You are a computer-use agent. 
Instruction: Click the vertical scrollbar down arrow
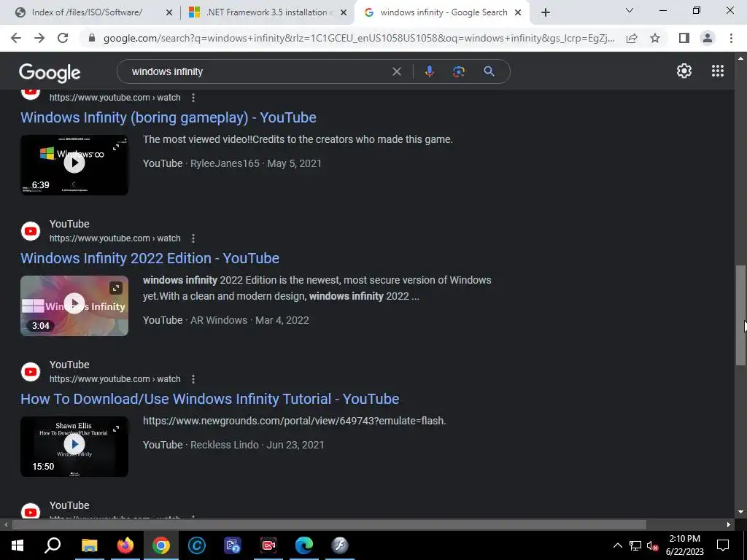pyautogui.click(x=740, y=513)
